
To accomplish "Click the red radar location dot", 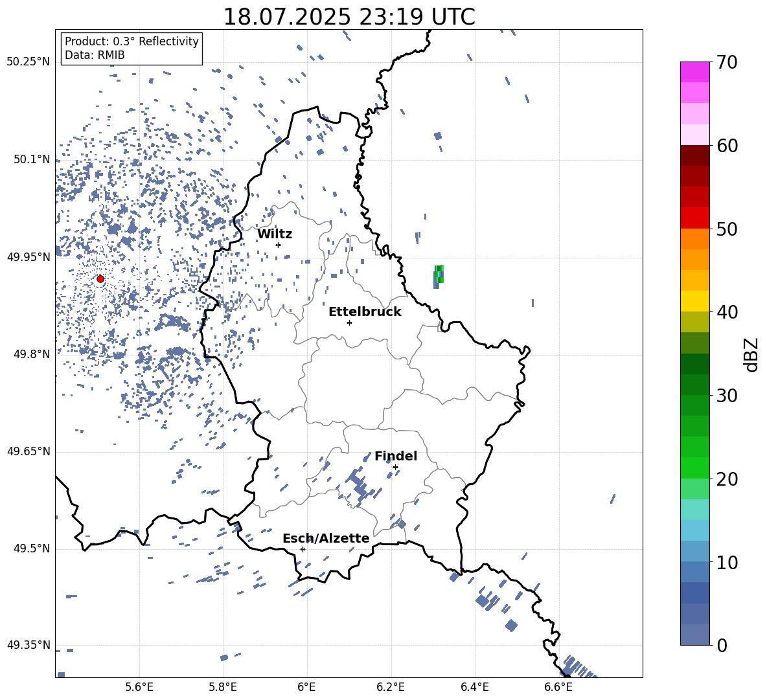I will (x=100, y=279).
